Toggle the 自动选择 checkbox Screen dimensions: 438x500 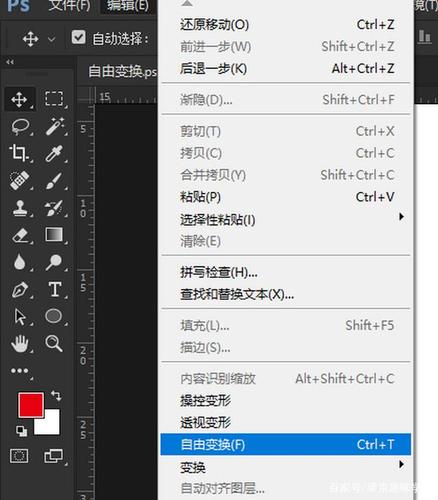79,38
